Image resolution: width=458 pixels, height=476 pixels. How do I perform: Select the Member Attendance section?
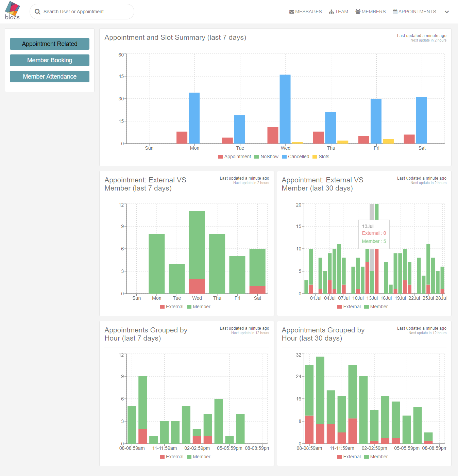coord(50,77)
